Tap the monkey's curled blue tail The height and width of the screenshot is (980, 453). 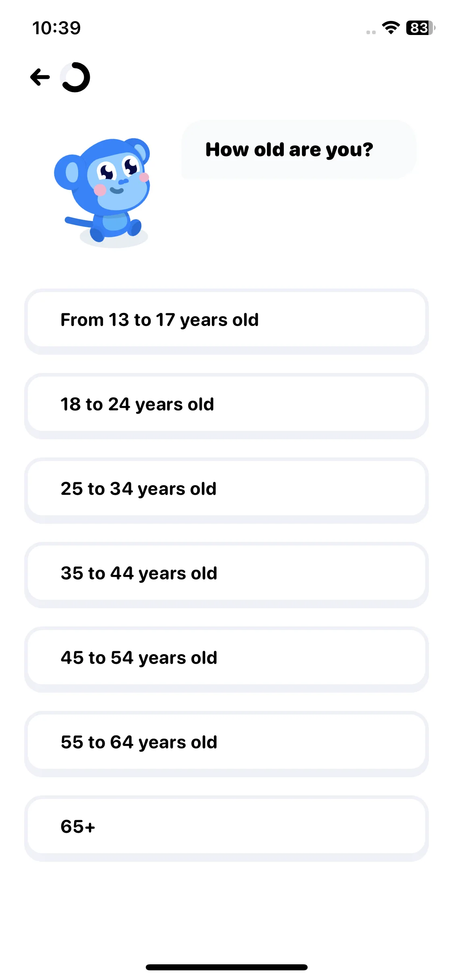pyautogui.click(x=79, y=222)
